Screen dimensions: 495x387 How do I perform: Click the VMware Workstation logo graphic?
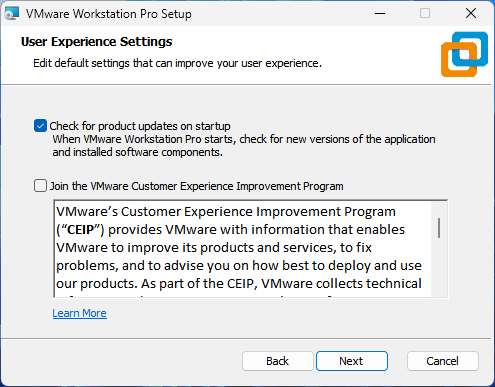[x=464, y=54]
